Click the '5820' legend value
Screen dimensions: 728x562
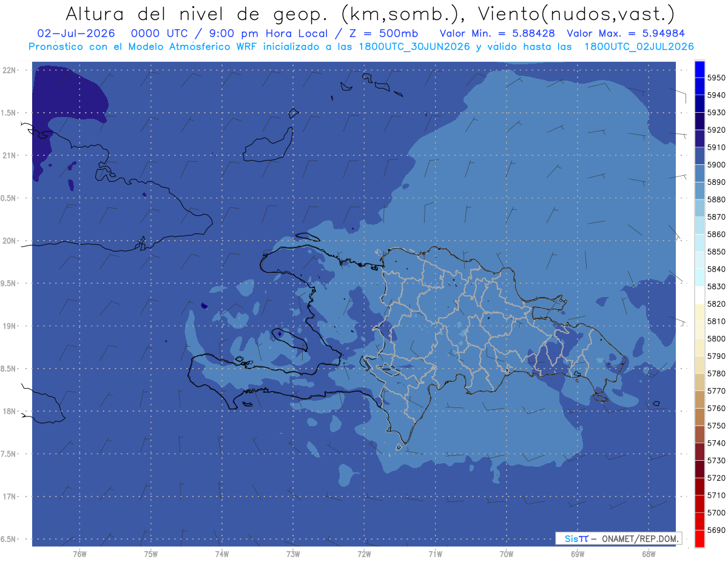(716, 304)
